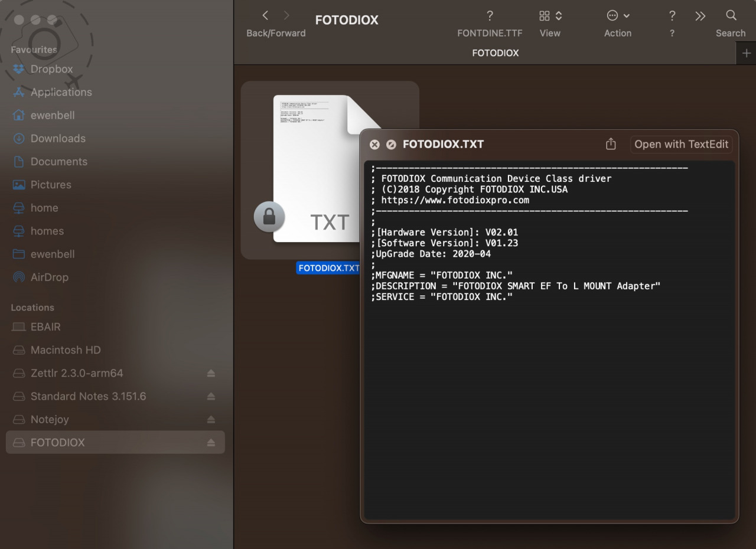Go forward in Finder
Image resolution: width=756 pixels, height=549 pixels.
click(x=287, y=16)
